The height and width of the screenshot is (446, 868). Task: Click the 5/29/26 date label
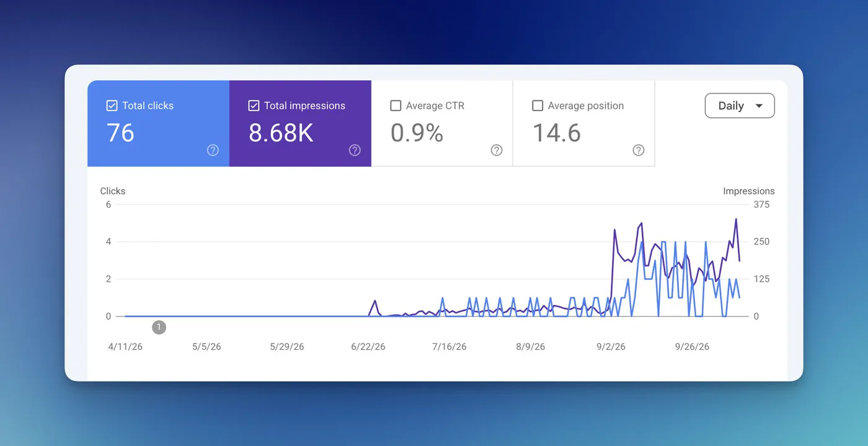pos(287,346)
